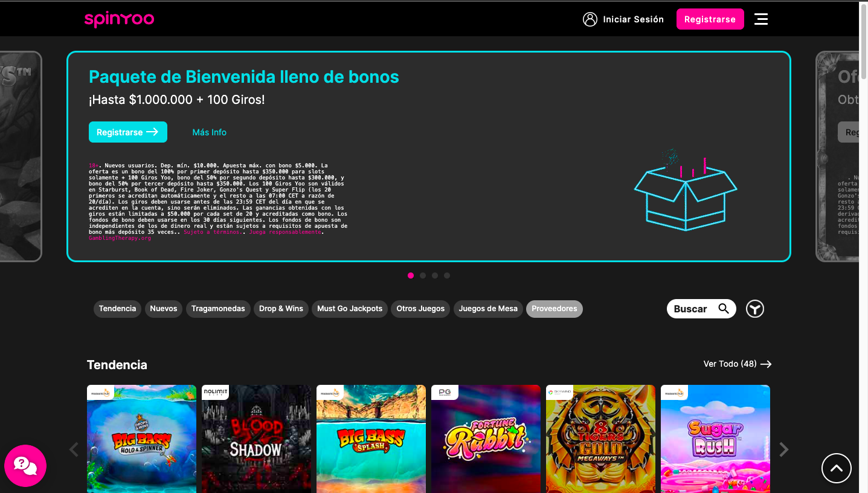Screen dimensions: 868x493
Task: Open the hamburger menu
Action: coord(761,19)
